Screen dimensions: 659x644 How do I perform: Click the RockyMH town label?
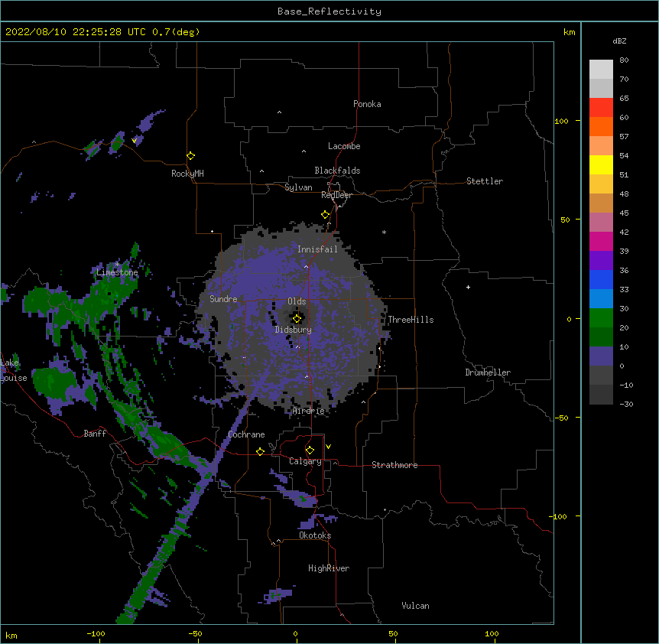pyautogui.click(x=187, y=174)
